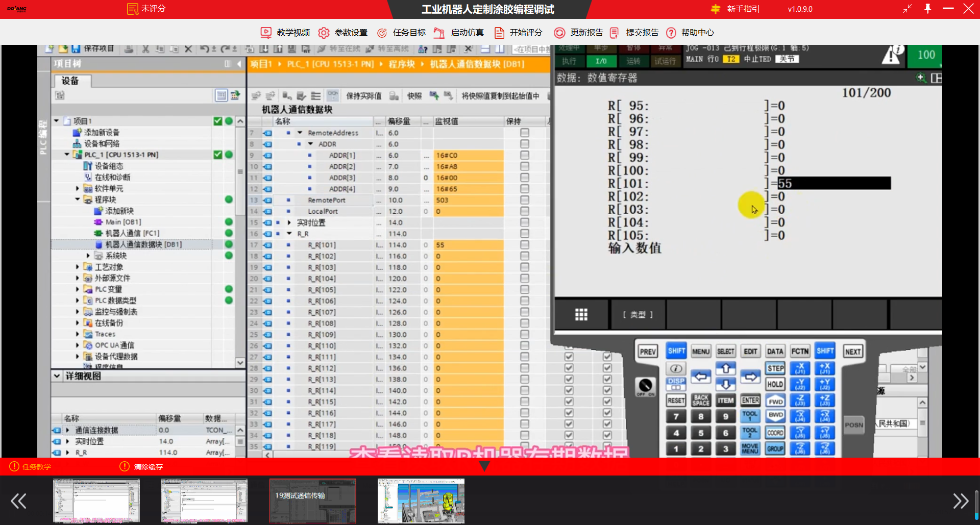Screen dimensions: 980x525
Task: Click the pendant +X (J1) jog key
Action: [x=825, y=368]
